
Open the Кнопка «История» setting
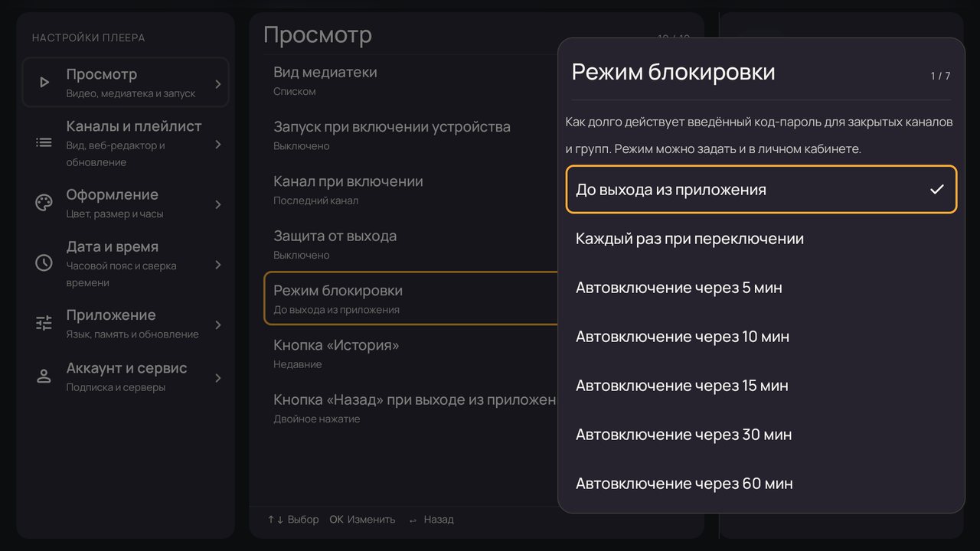pyautogui.click(x=411, y=354)
